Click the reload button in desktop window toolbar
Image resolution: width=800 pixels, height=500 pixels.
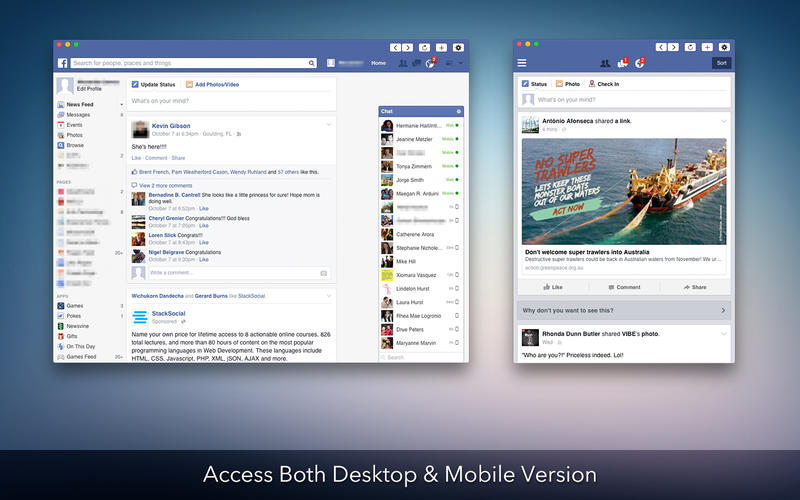pyautogui.click(x=424, y=47)
